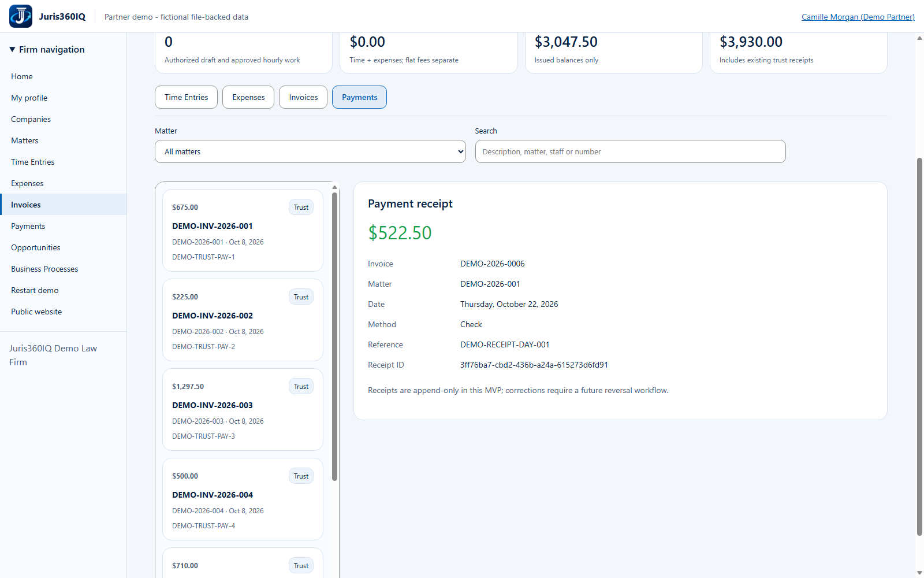Select the DEMO-INV-2026-004 payment card
Screen dimensions: 924x578
click(243, 499)
